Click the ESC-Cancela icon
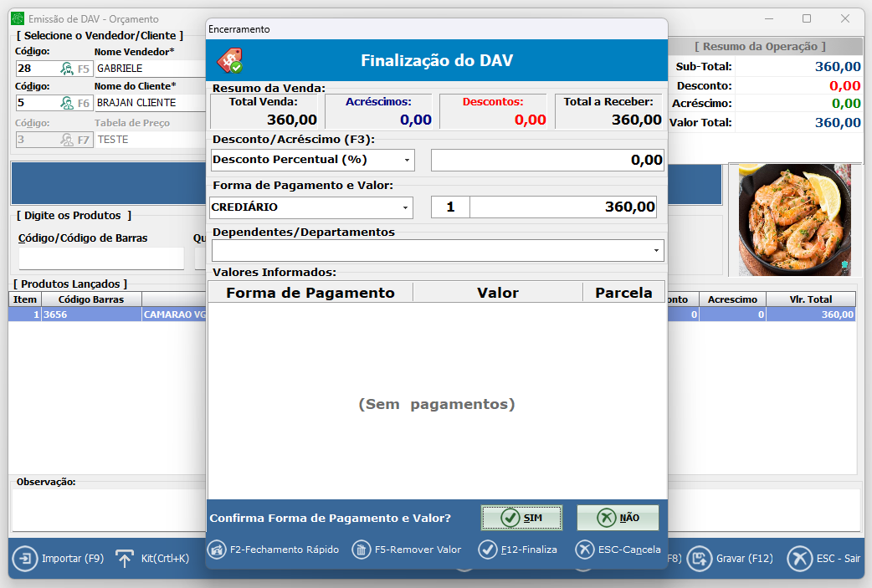872x588 pixels. coord(585,550)
